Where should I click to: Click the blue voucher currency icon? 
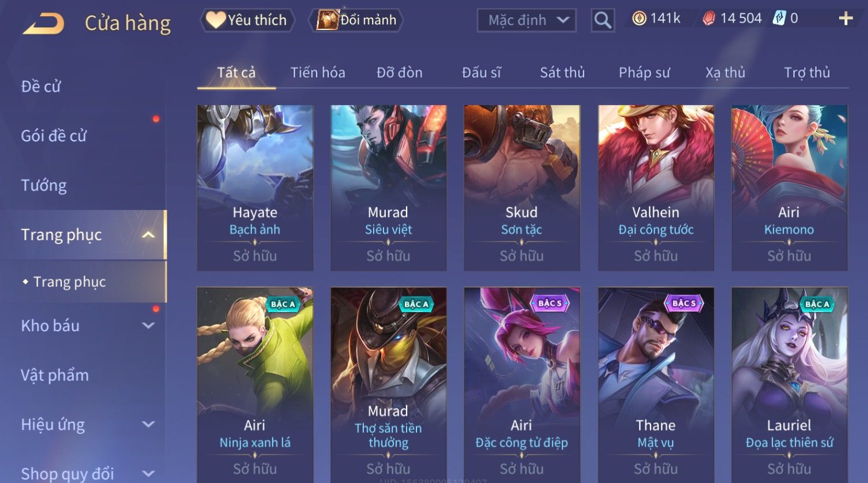tap(779, 18)
